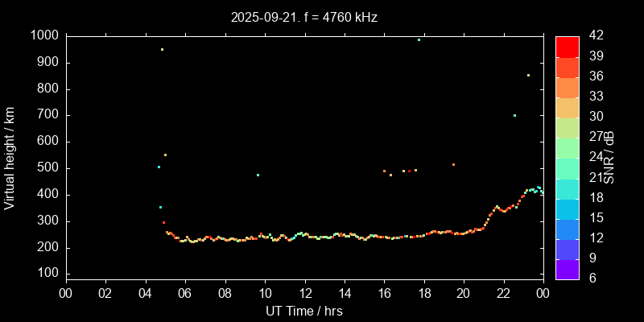This screenshot has height=322, width=644.
Task: Select the 22 hour tick label
Action: tap(503, 293)
